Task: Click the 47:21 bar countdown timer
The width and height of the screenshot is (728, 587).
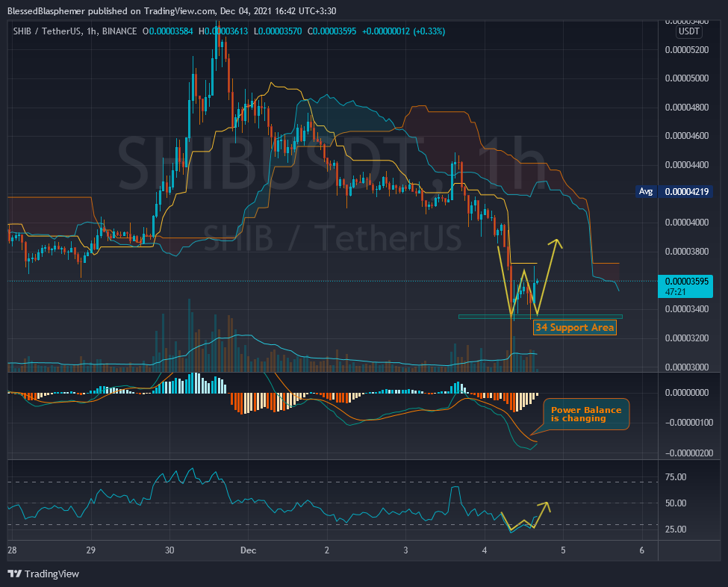Action: tap(675, 292)
